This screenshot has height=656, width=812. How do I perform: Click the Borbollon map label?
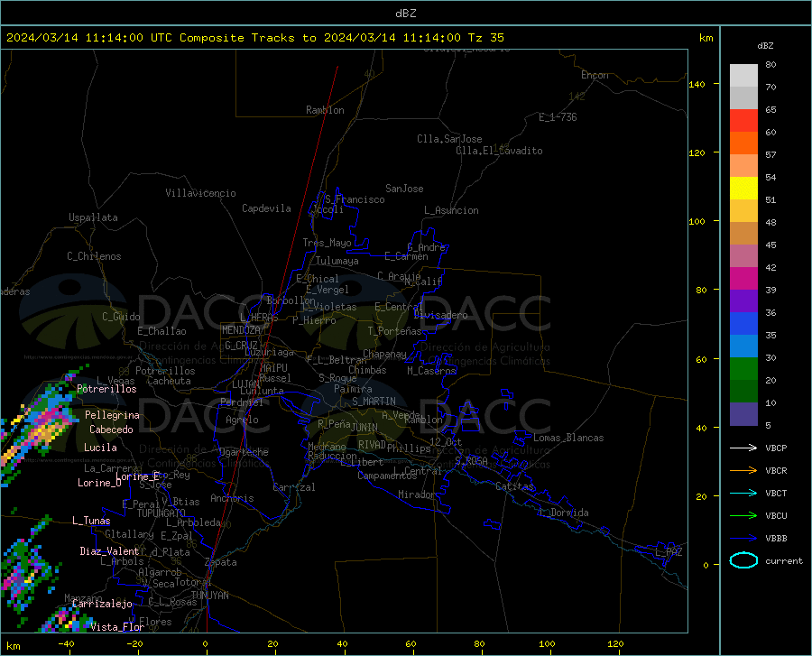point(291,300)
